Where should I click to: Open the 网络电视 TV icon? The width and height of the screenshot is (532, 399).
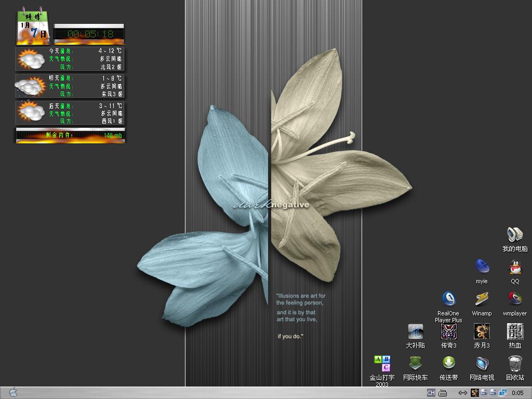(x=482, y=363)
